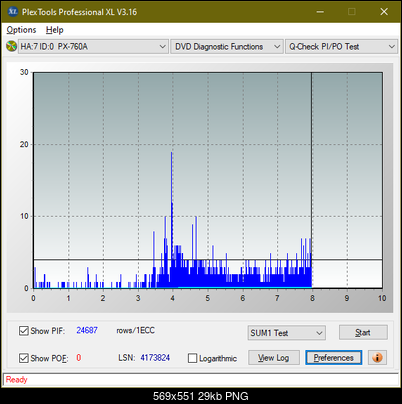
Task: Minimize the PlexTools window
Action: [x=320, y=12]
